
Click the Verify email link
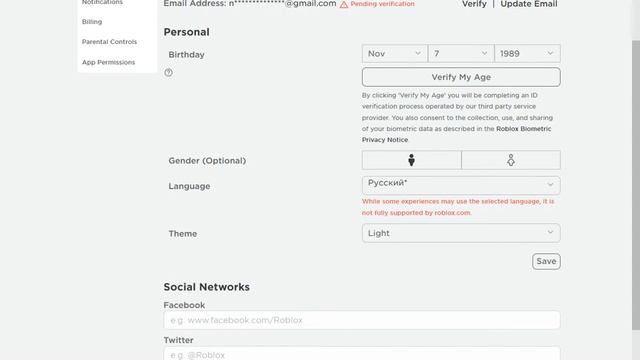point(474,4)
